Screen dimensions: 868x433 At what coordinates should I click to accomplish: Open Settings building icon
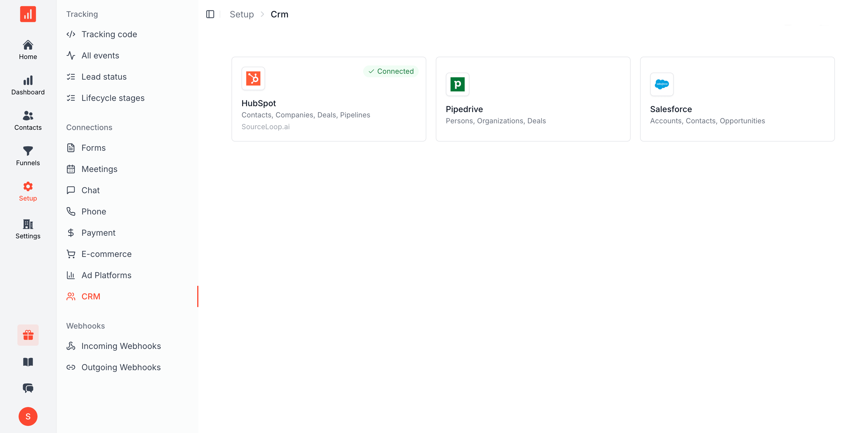[x=28, y=224]
